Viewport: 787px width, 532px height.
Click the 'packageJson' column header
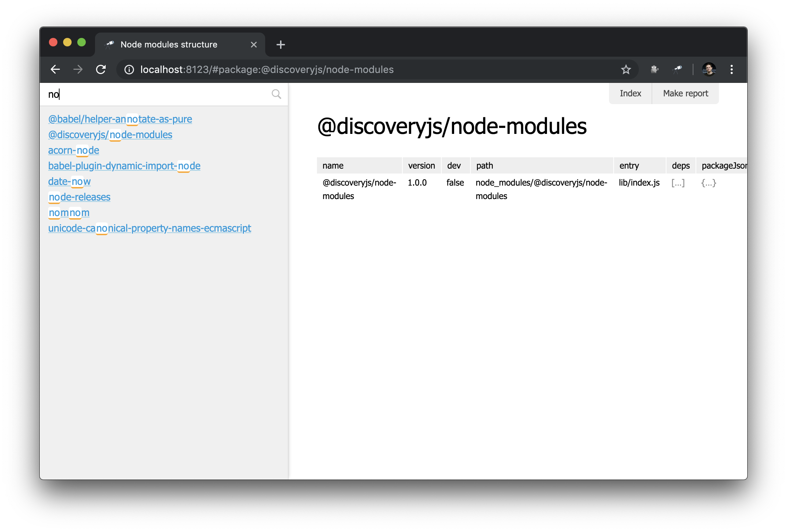[722, 165]
